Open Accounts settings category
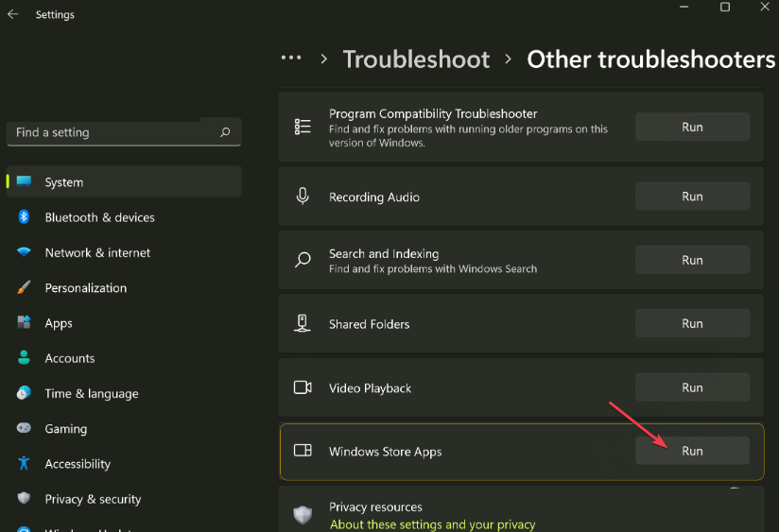 tap(124, 358)
